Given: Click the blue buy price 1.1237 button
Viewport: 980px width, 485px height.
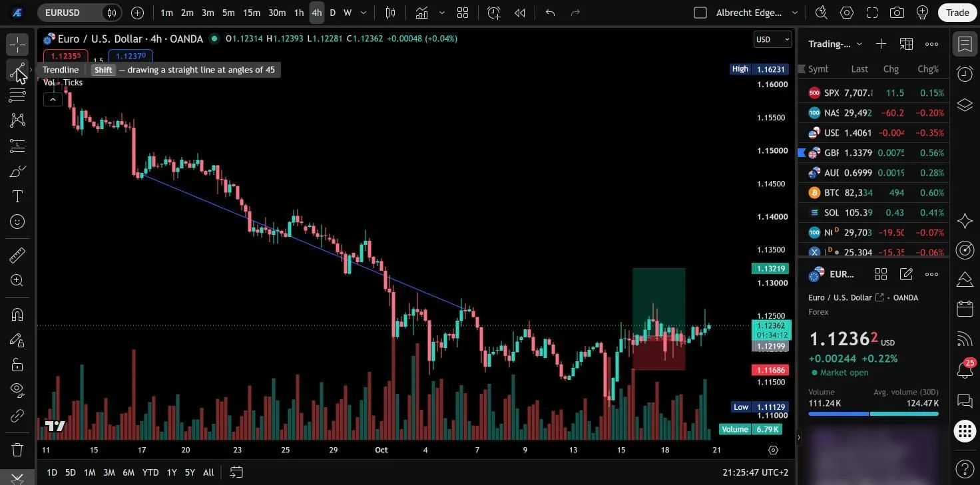Looking at the screenshot, I should tap(130, 57).
